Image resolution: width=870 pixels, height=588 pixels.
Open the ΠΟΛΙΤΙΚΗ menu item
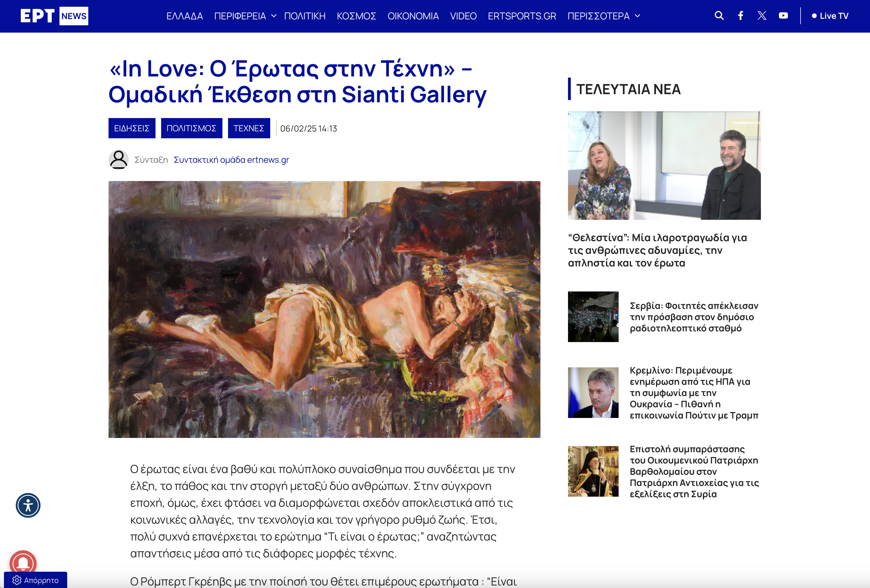coord(305,16)
